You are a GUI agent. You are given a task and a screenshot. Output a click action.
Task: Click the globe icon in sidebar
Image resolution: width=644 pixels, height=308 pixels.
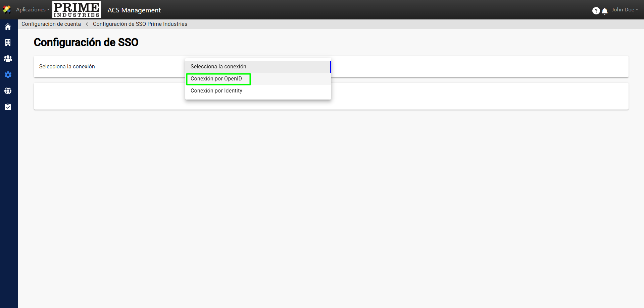[x=8, y=91]
